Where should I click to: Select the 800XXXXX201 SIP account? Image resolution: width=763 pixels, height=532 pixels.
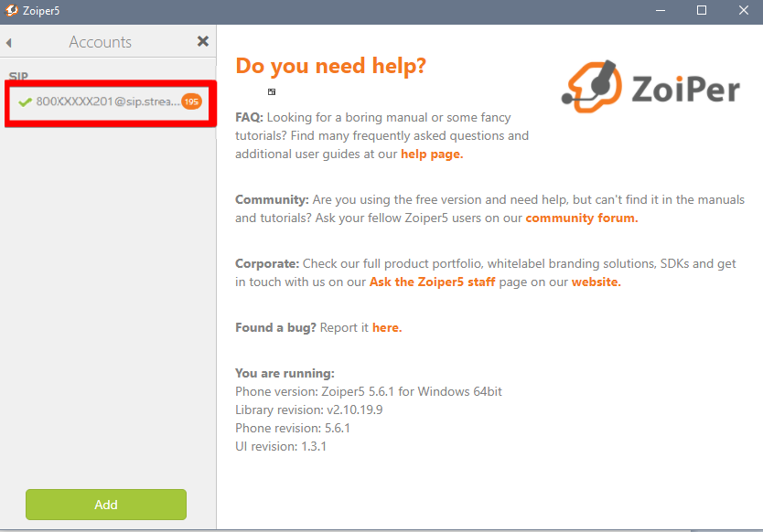point(108,101)
